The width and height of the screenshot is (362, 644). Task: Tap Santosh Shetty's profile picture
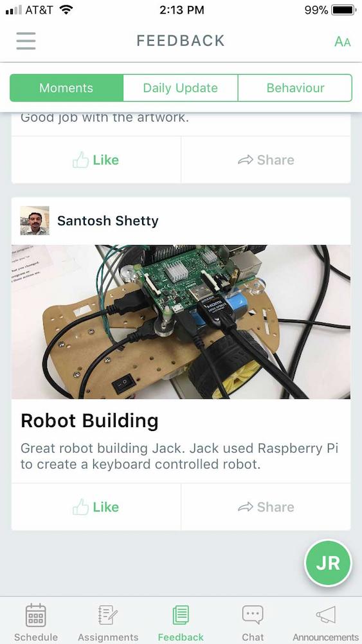tap(35, 221)
